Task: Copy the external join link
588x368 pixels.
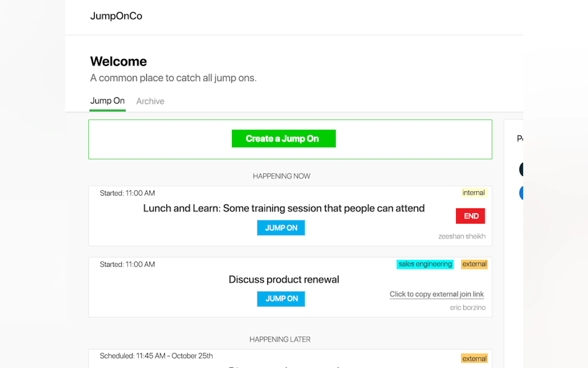Action: pyautogui.click(x=437, y=294)
